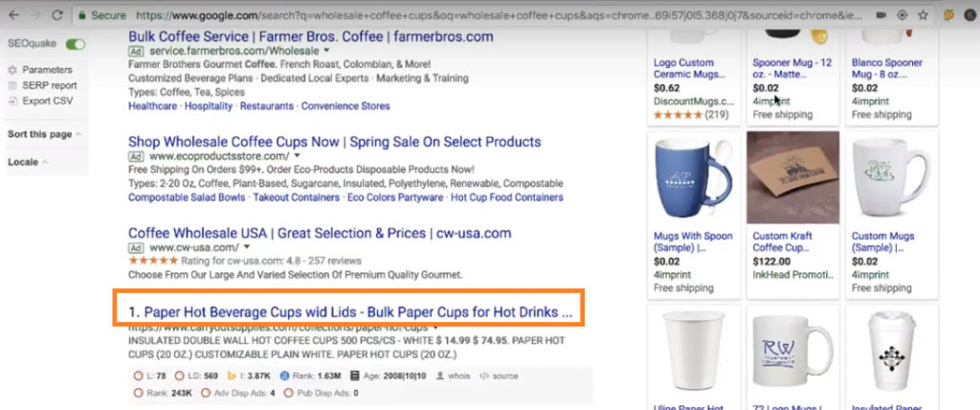Click the Healthcare sitelink

152,105
